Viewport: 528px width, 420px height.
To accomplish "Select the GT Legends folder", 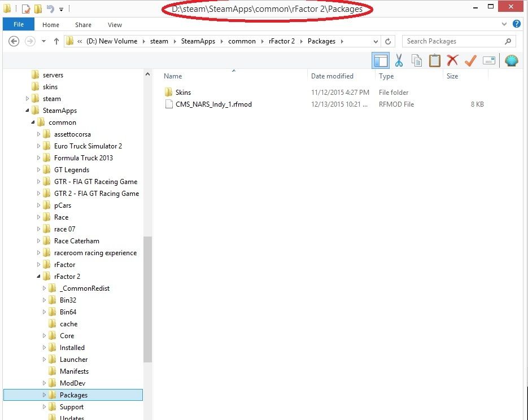I will (71, 169).
